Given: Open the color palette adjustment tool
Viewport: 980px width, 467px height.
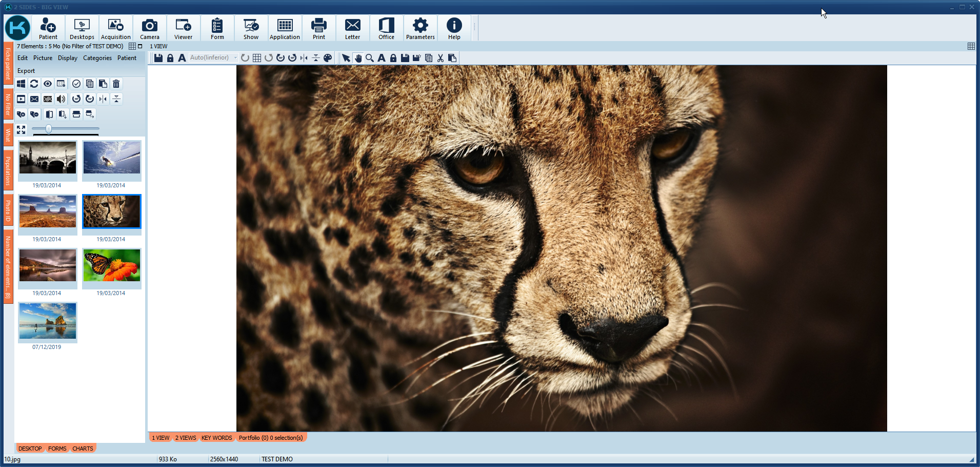Looking at the screenshot, I should pyautogui.click(x=328, y=58).
